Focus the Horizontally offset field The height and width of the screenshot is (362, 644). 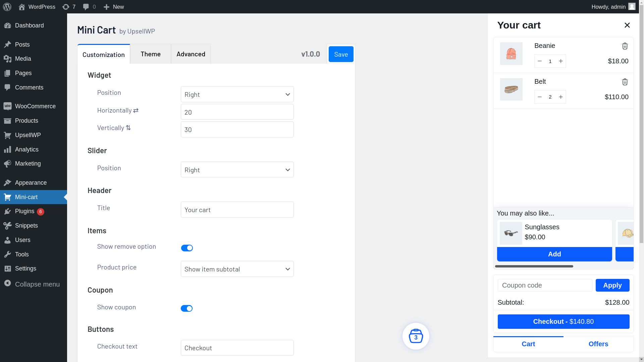(237, 112)
